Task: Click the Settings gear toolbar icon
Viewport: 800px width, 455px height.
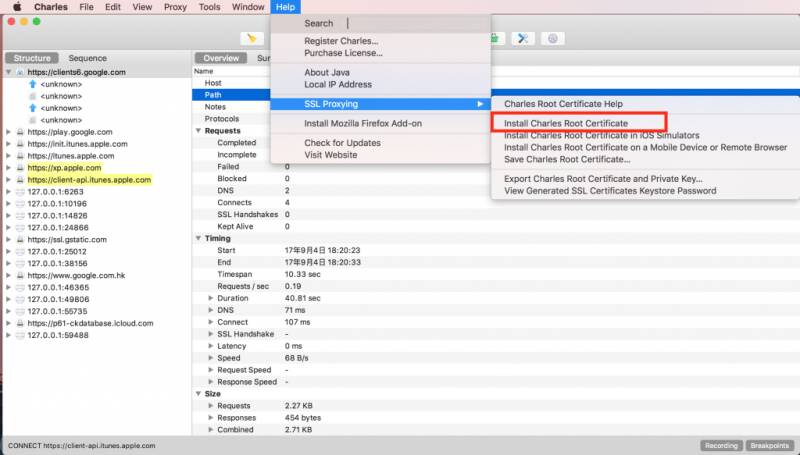Action: (x=553, y=39)
